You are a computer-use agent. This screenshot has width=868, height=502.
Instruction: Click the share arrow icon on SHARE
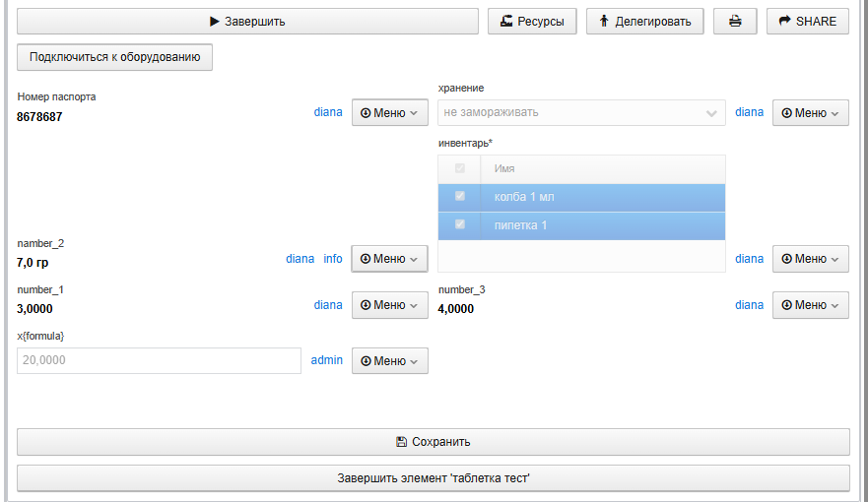(784, 21)
